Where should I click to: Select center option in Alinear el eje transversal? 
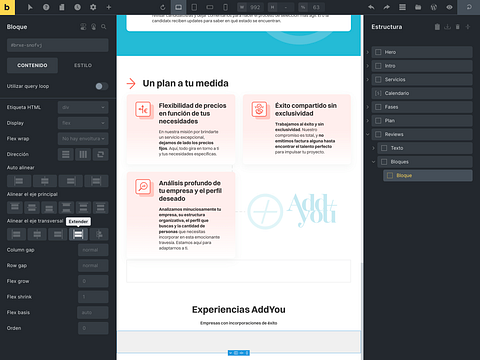pyautogui.click(x=37, y=234)
